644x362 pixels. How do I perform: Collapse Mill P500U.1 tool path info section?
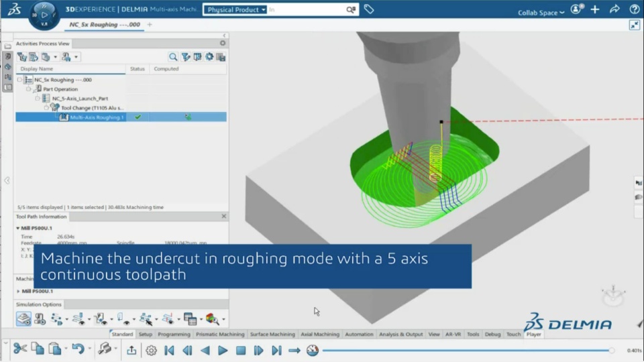pos(17,228)
